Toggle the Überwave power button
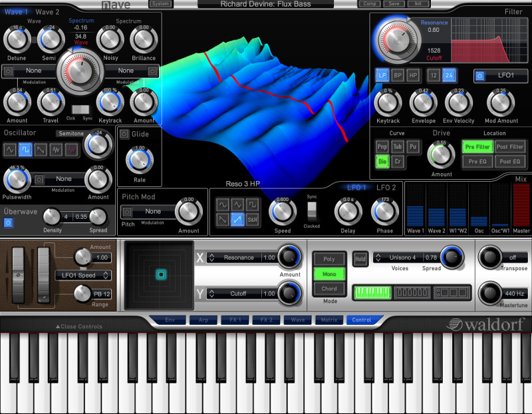532x414 pixels. click(x=9, y=223)
